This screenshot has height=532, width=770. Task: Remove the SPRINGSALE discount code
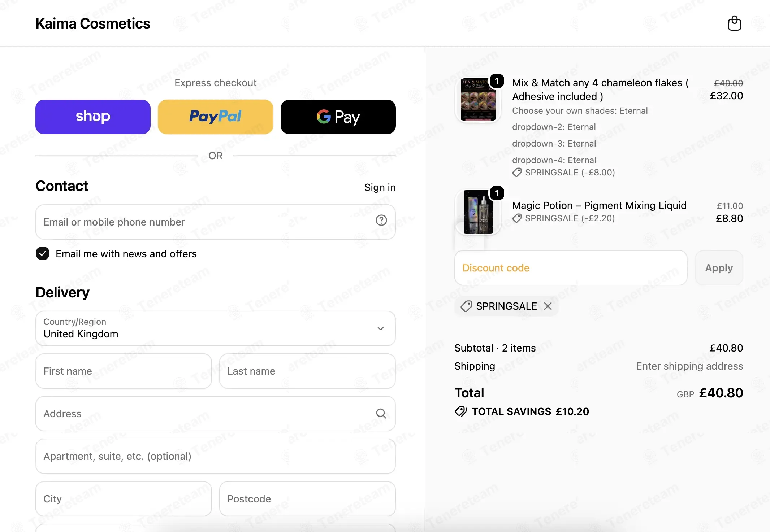click(x=548, y=306)
